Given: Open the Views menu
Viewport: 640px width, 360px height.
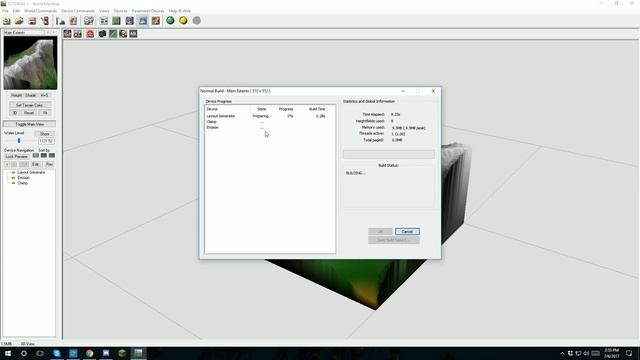Looking at the screenshot, I should [104, 11].
